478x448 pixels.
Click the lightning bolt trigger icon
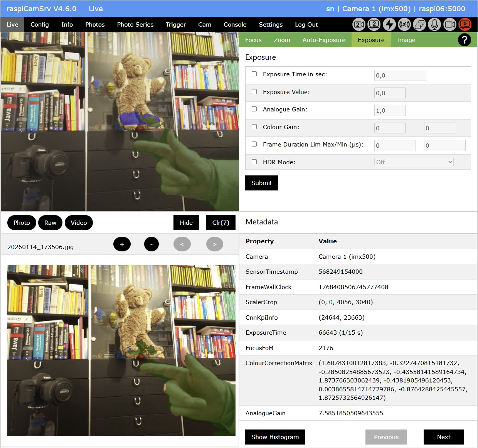coord(389,24)
